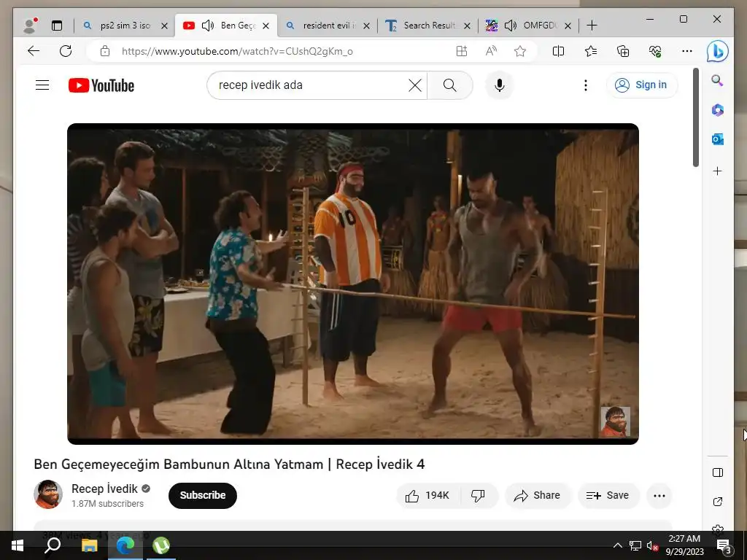The width and height of the screenshot is (747, 560).
Task: Sign in to YouTube
Action: click(642, 85)
